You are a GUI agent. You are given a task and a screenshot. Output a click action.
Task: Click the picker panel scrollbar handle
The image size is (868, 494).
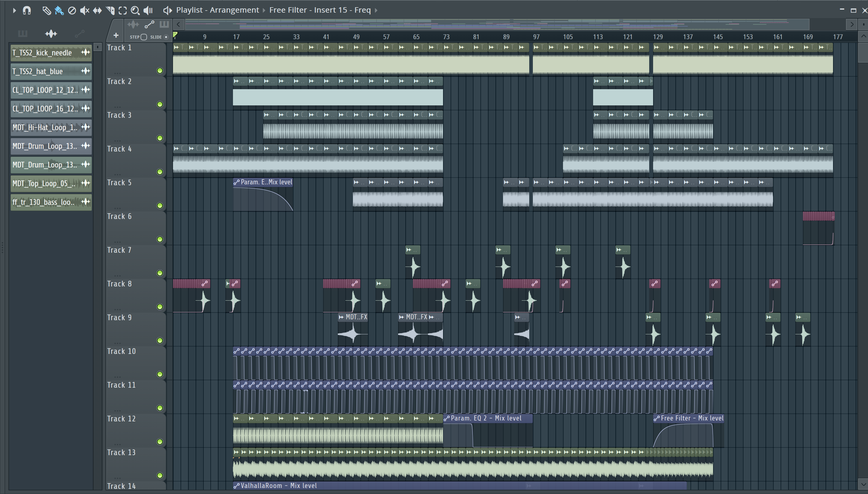[x=97, y=47]
